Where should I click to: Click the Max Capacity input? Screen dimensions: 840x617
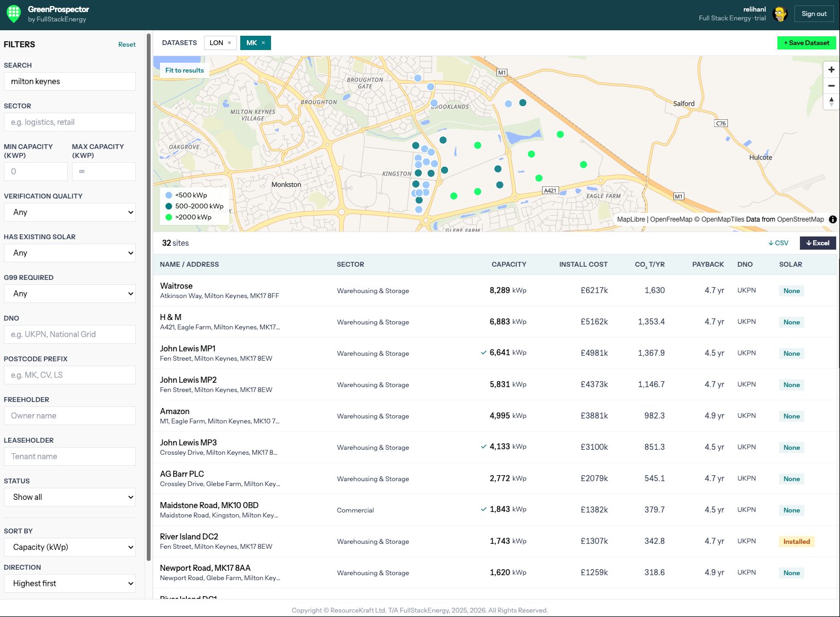coord(104,172)
